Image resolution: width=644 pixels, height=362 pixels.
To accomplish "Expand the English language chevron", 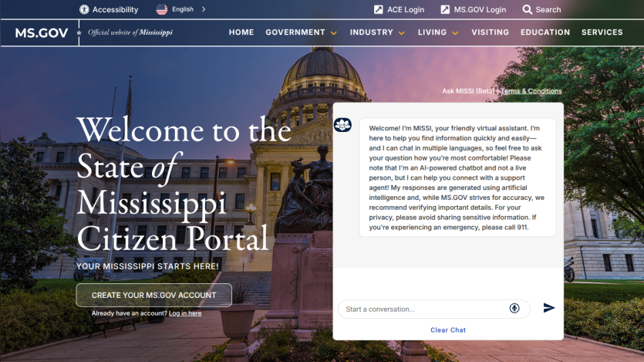I will [x=204, y=9].
